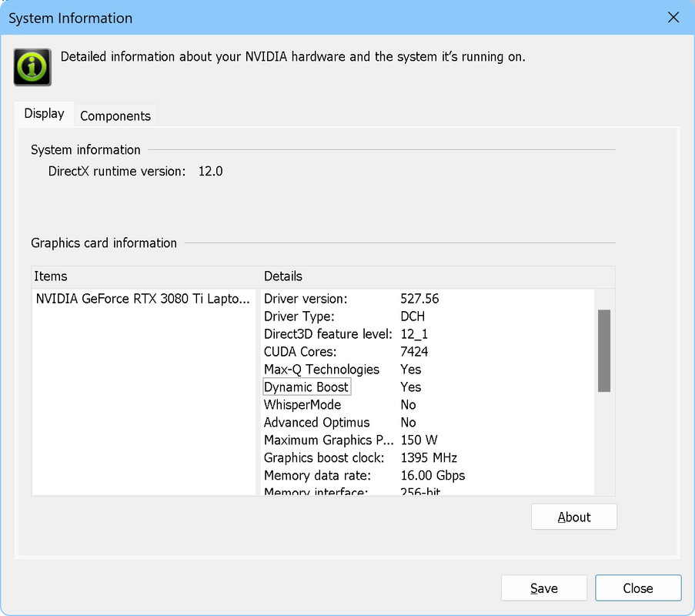The image size is (695, 616).
Task: Save the system information report
Action: (x=544, y=588)
